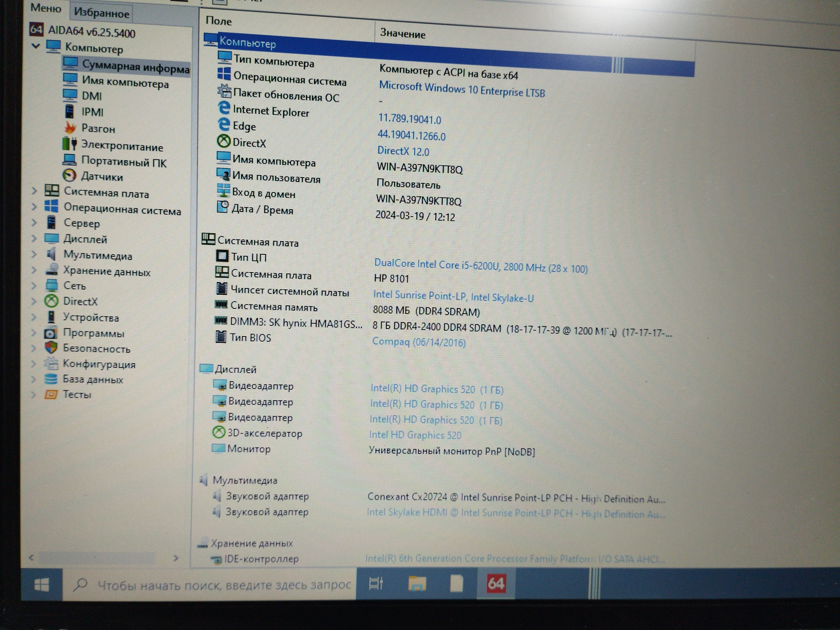Image resolution: width=840 pixels, height=630 pixels.
Task: Click the Мультимедиа speaker icon in tree
Action: 51,254
